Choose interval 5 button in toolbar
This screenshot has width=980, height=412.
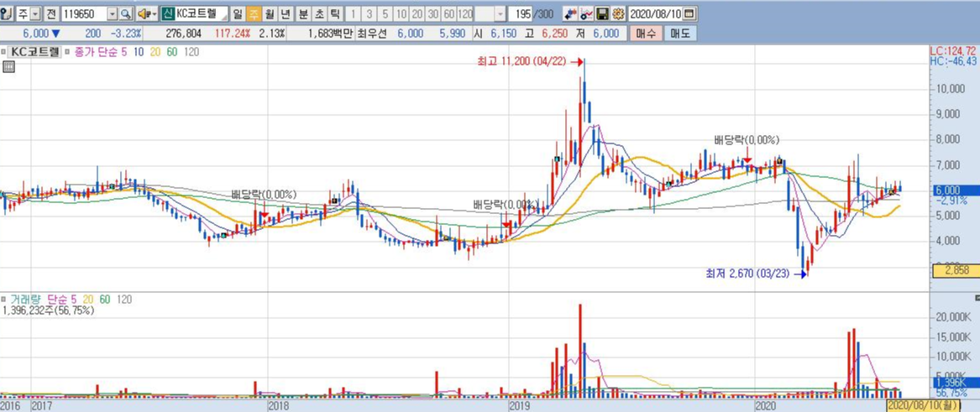385,13
